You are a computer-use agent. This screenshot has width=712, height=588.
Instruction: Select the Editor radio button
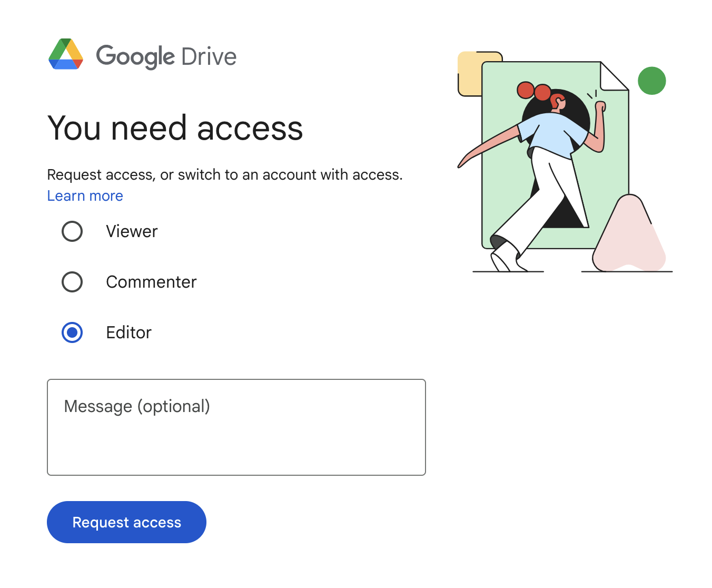click(x=72, y=332)
